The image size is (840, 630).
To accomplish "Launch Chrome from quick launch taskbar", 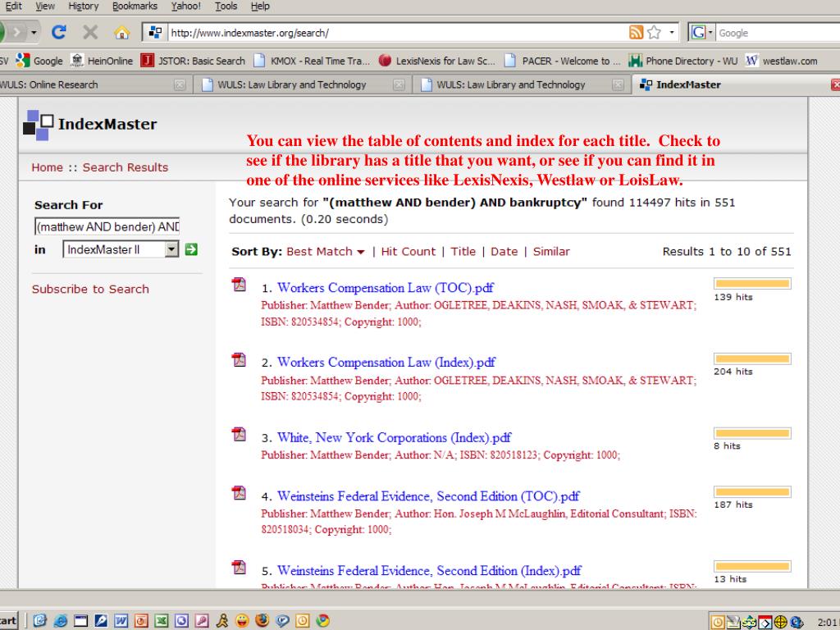I will (323, 620).
